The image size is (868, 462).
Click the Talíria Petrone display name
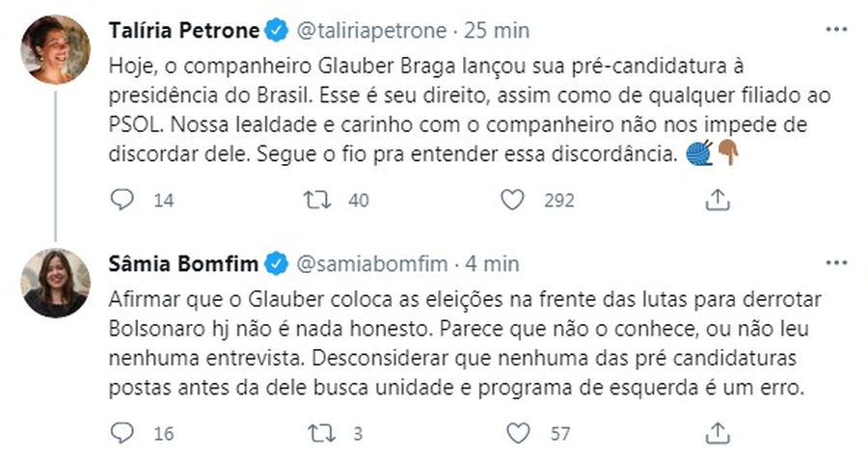pos(184,31)
